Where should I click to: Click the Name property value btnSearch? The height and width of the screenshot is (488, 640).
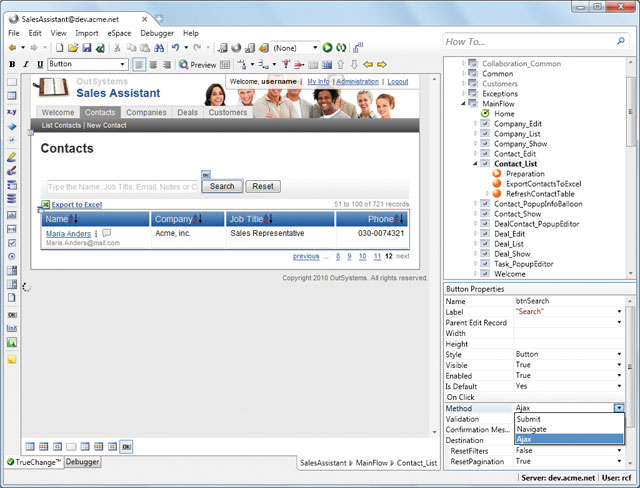click(532, 301)
